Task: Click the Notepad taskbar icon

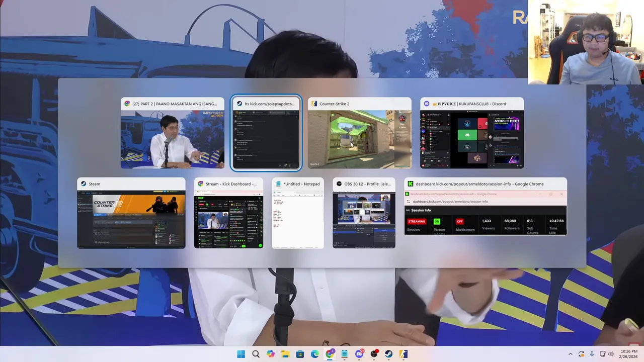Action: tap(345, 354)
